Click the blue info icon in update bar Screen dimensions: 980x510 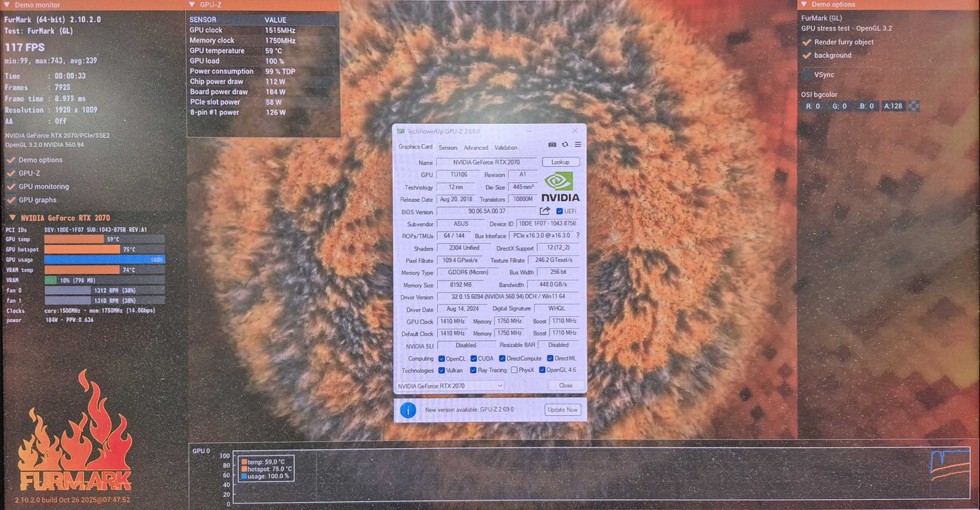tap(408, 410)
